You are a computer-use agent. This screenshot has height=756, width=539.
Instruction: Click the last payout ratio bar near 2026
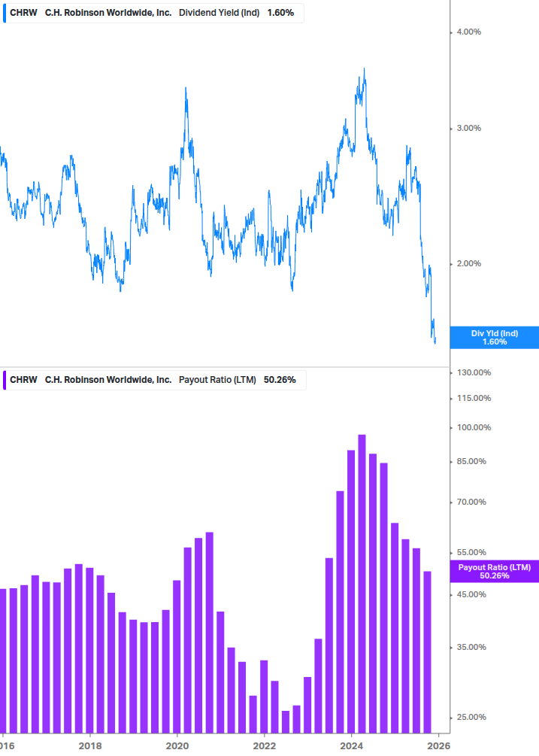(x=427, y=652)
